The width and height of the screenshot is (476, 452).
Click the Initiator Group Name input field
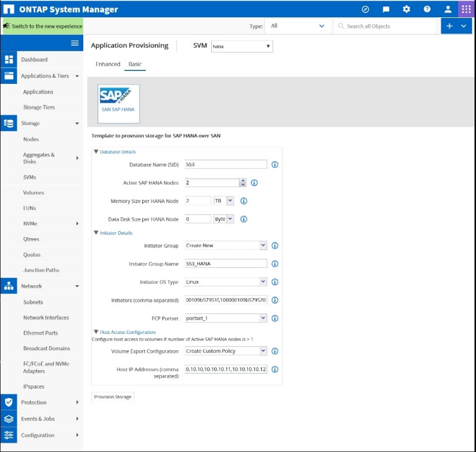point(226,264)
